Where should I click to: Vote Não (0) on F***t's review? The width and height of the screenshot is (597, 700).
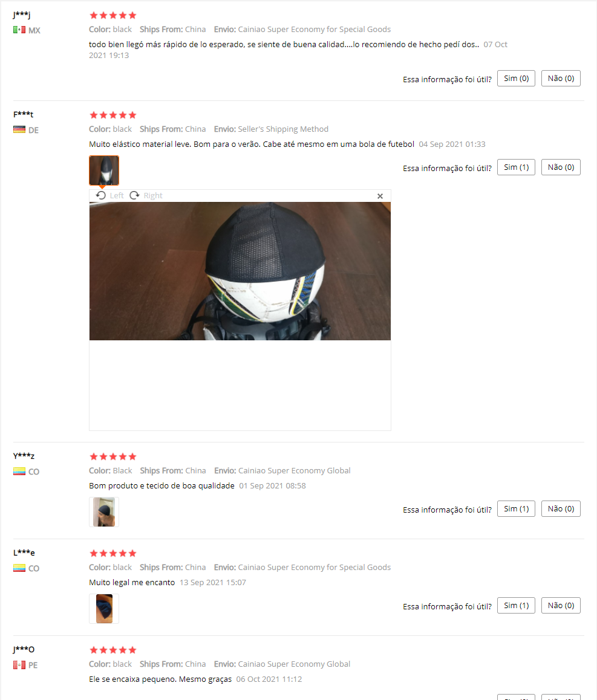click(x=561, y=167)
